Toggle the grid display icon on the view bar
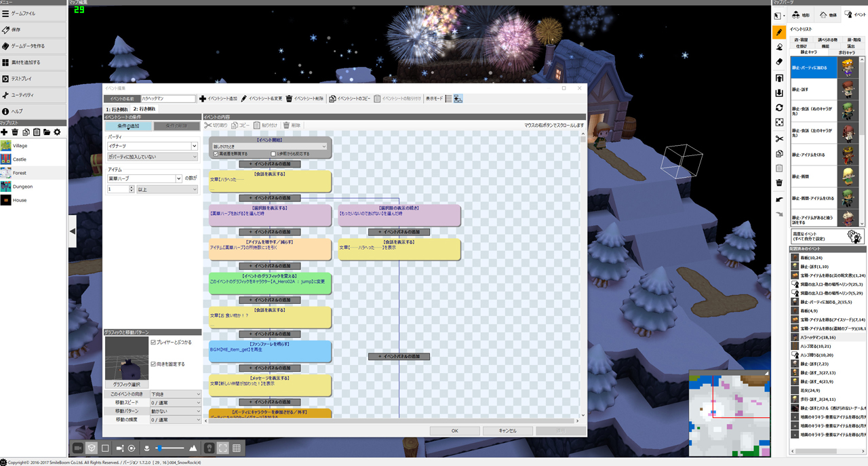Screen dimensions: 868x466 [237, 448]
